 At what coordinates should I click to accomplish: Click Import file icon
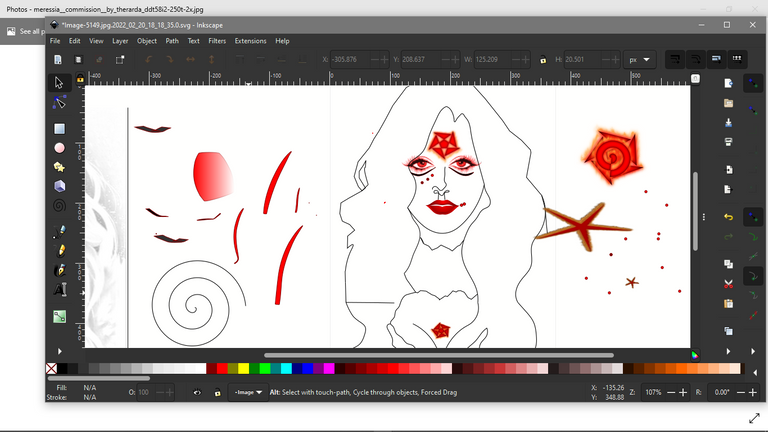pyautogui.click(x=728, y=169)
